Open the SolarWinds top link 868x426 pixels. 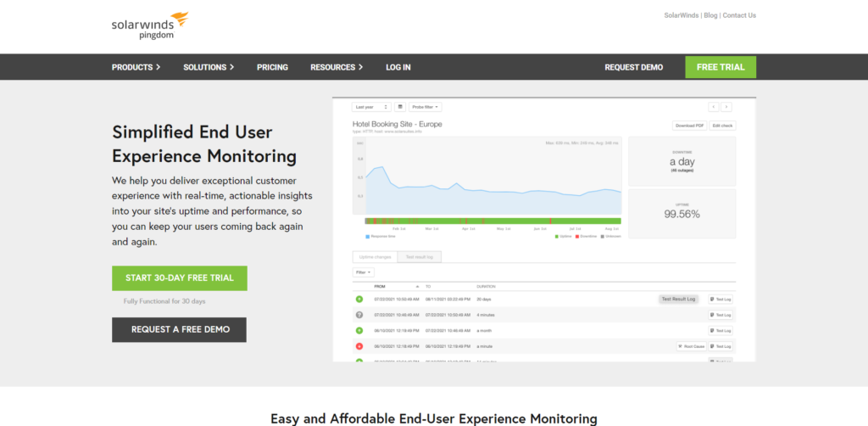point(682,15)
